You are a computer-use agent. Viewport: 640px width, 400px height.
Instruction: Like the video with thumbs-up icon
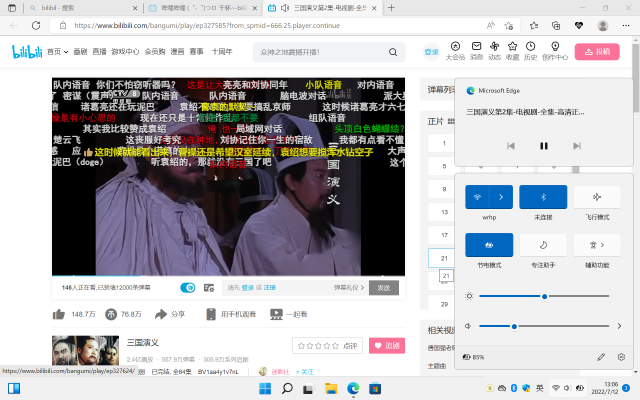coord(59,314)
